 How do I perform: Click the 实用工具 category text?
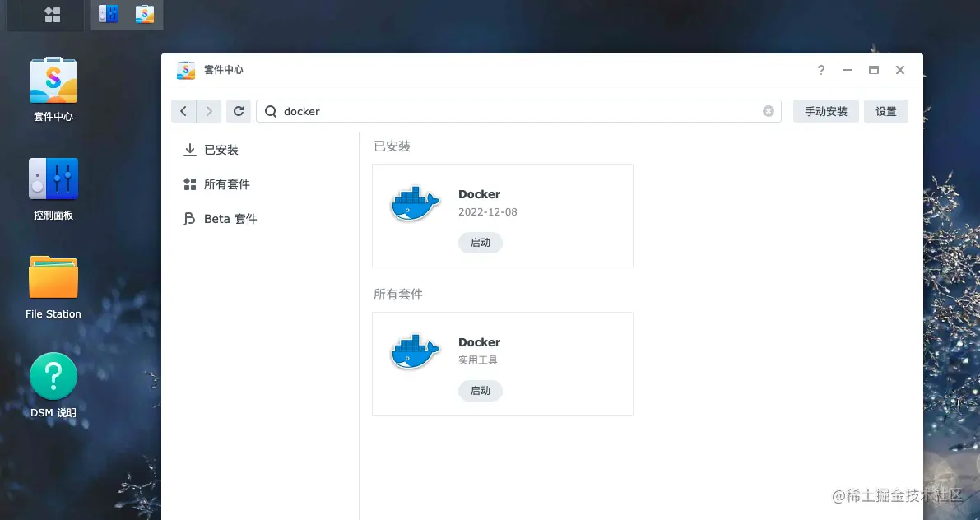(x=477, y=360)
